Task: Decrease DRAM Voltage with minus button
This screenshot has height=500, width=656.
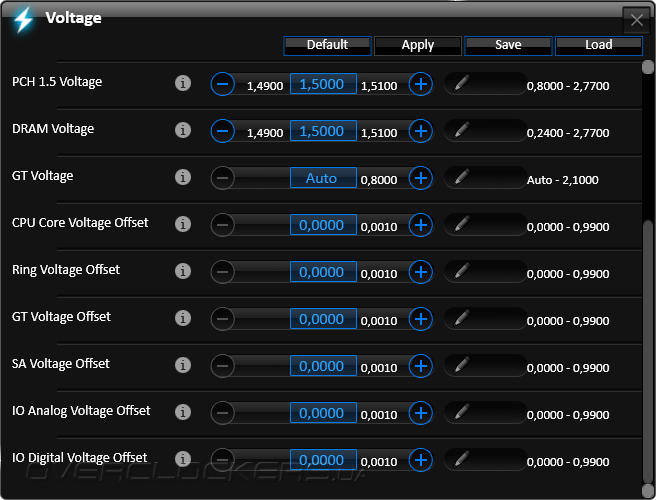Action: pyautogui.click(x=223, y=131)
